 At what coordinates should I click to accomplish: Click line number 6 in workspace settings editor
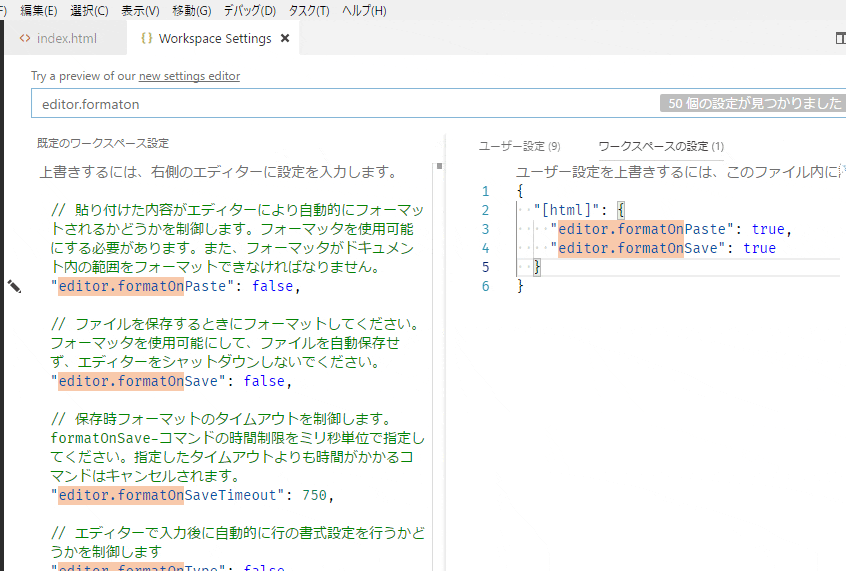point(486,286)
